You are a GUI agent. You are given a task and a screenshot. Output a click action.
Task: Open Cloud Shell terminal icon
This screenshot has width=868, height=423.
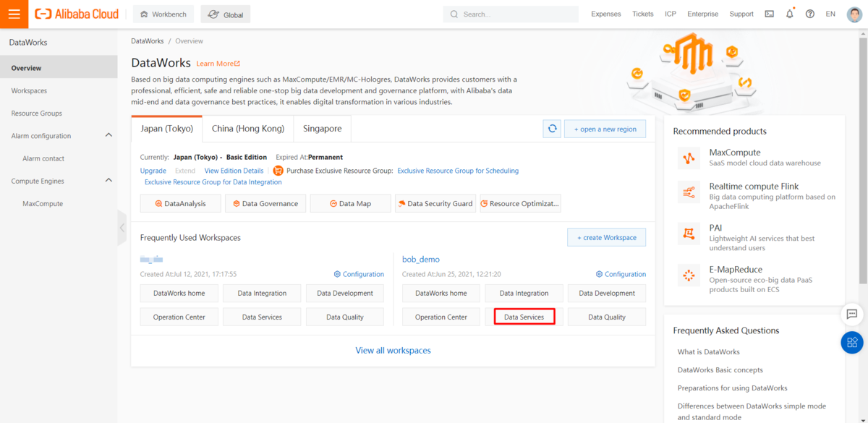click(x=769, y=14)
